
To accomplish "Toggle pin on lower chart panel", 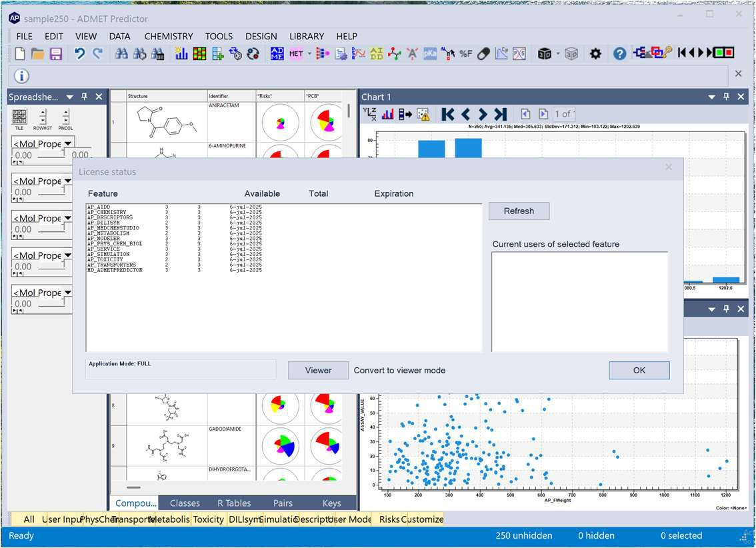I will [726, 309].
